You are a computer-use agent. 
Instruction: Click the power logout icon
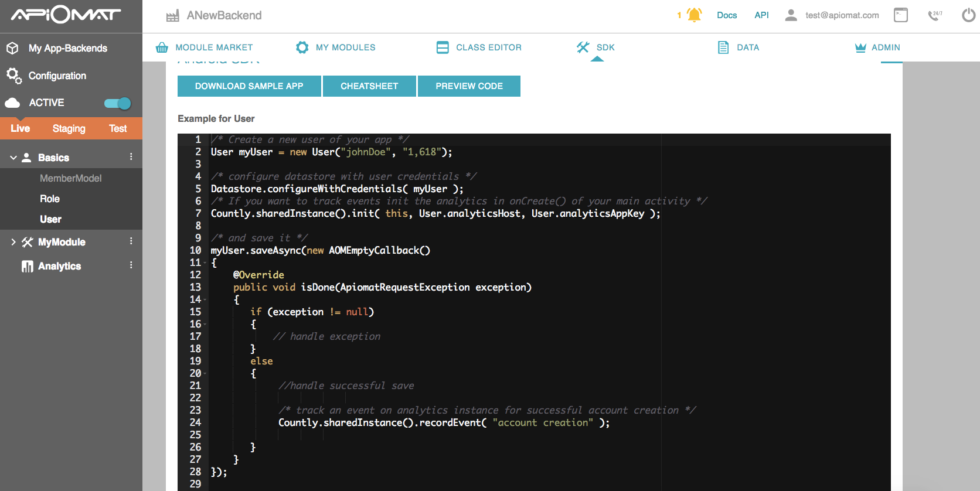pos(969,15)
